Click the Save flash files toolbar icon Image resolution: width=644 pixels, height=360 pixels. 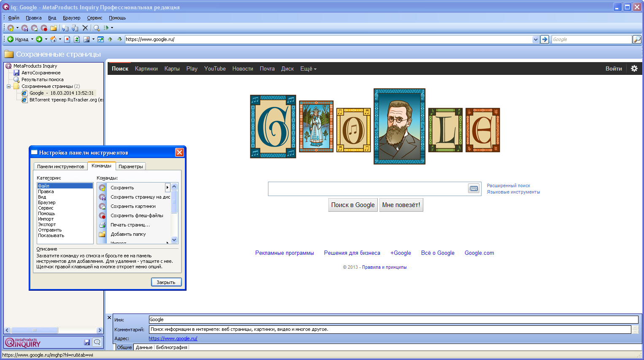point(44,28)
